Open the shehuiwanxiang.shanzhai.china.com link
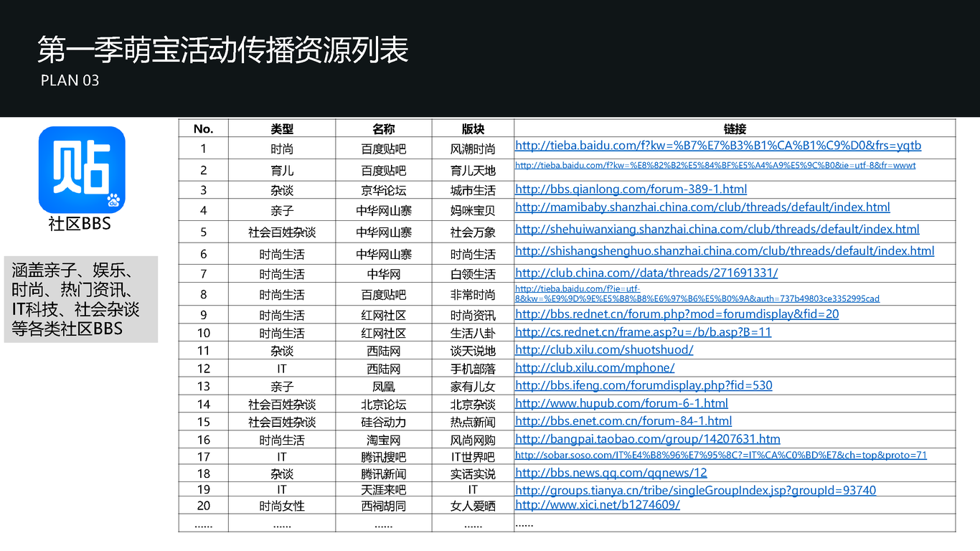Screen dimensions: 980x551 (717, 230)
